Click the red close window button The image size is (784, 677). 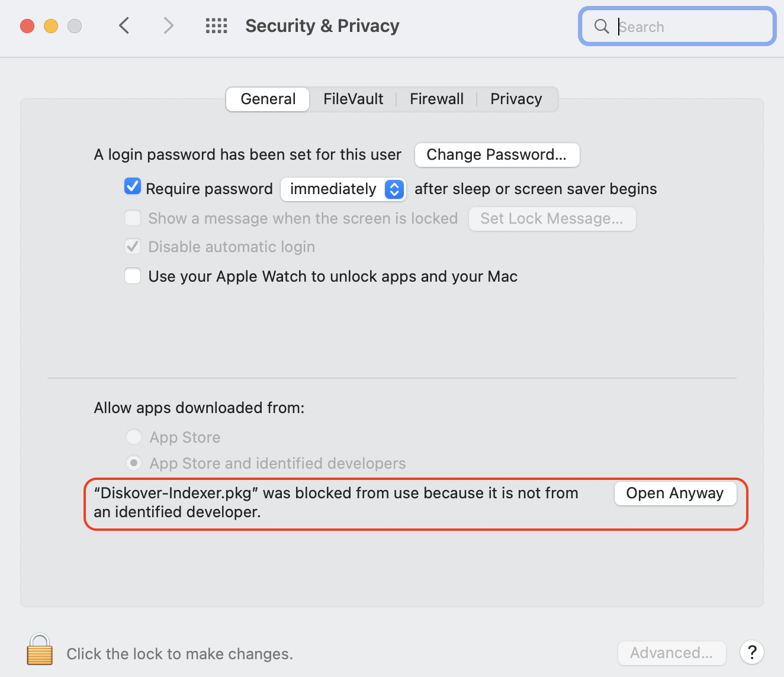pos(27,26)
